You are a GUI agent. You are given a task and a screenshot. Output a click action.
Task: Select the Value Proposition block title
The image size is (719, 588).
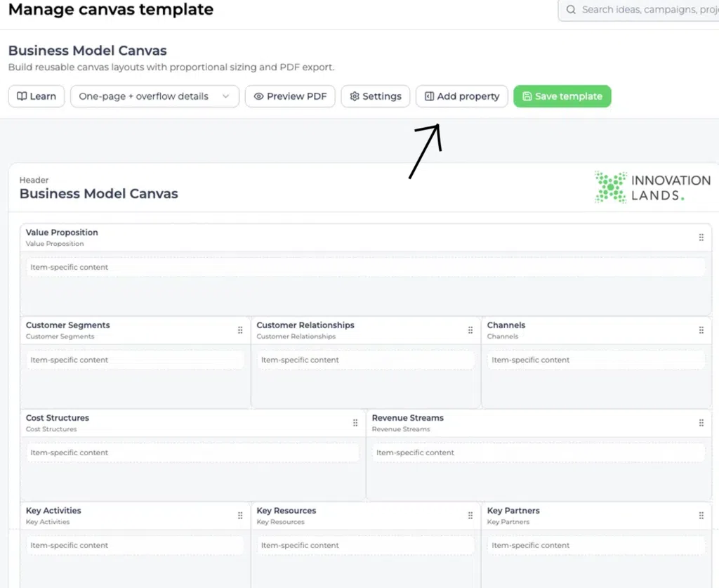[62, 233]
